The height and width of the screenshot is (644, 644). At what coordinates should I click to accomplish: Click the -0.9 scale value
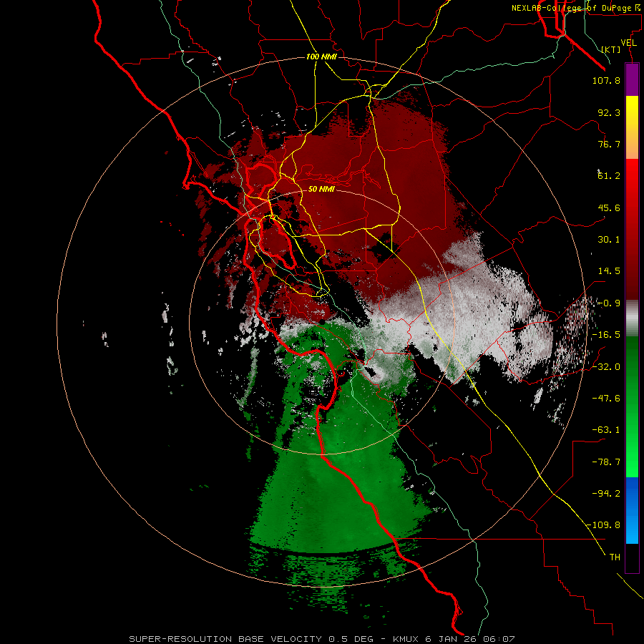coord(609,303)
